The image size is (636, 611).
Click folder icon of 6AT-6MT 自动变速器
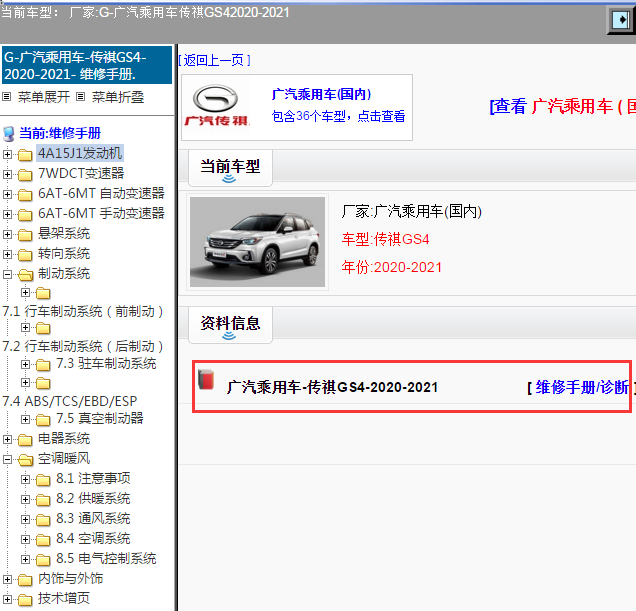click(x=25, y=195)
